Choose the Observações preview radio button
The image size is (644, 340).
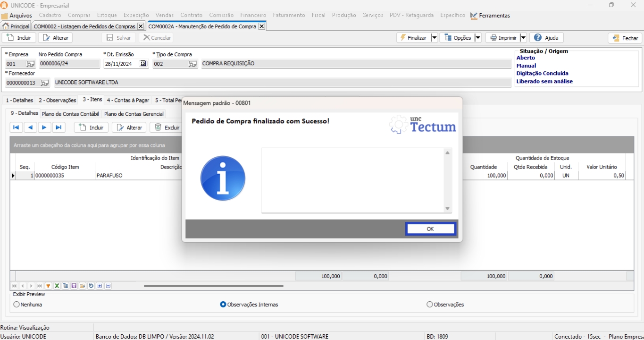[429, 305]
